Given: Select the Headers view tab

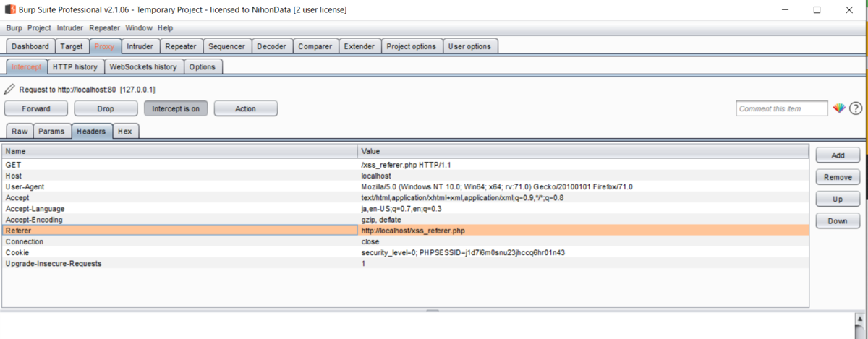Looking at the screenshot, I should coord(92,132).
